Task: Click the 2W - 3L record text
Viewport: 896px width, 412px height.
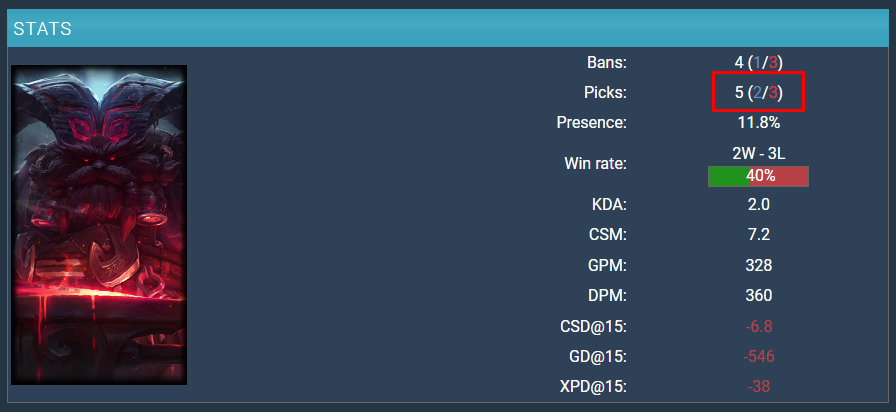Action: coord(758,153)
